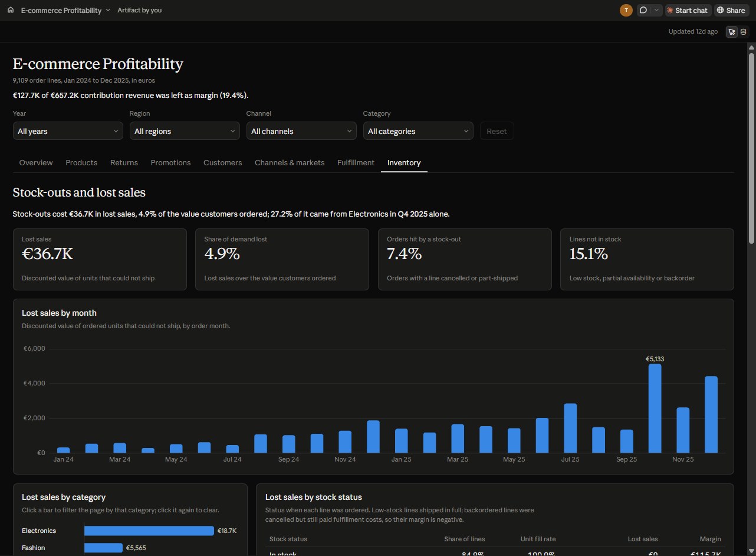Open the E-commerce Profitability title dropdown
Image resolution: width=756 pixels, height=556 pixels.
65,10
